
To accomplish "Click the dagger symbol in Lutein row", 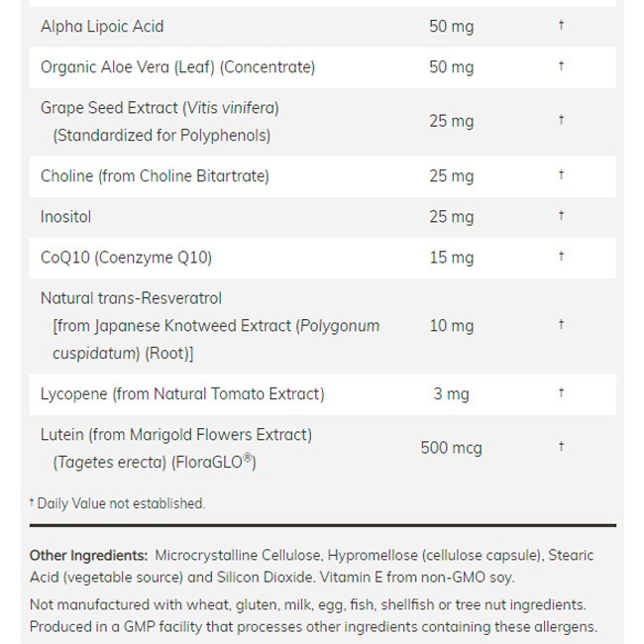I will coord(561,447).
